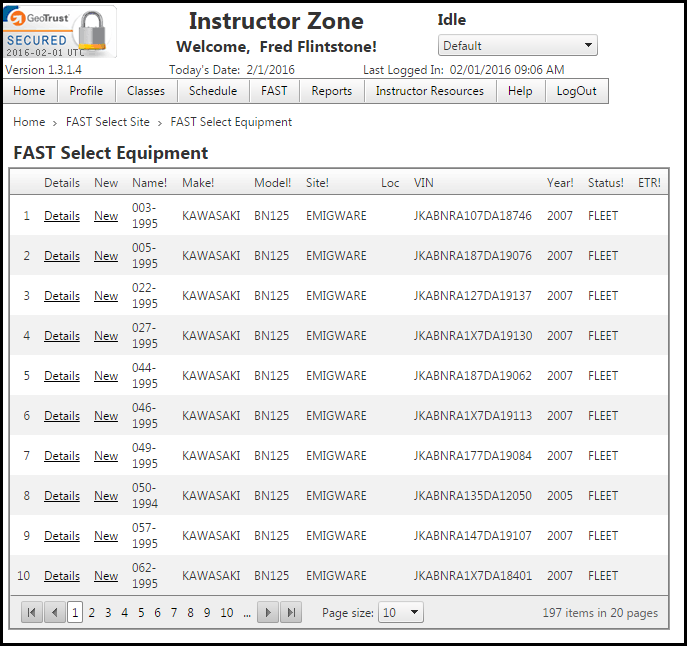Go to page 6 in pager
Viewport: 687px width, 646px height.
pyautogui.click(x=157, y=613)
